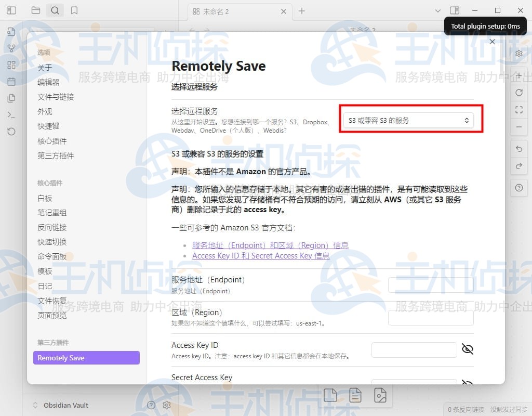Open 第三方插件 settings section

coord(56,155)
